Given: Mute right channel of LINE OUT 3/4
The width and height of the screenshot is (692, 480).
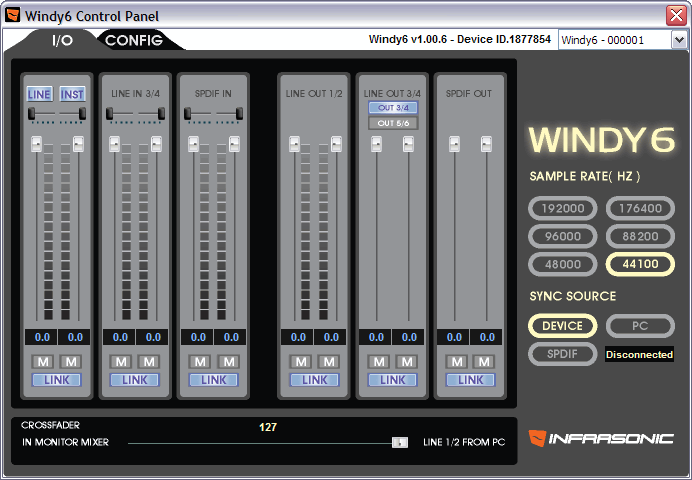Looking at the screenshot, I should [x=406, y=362].
